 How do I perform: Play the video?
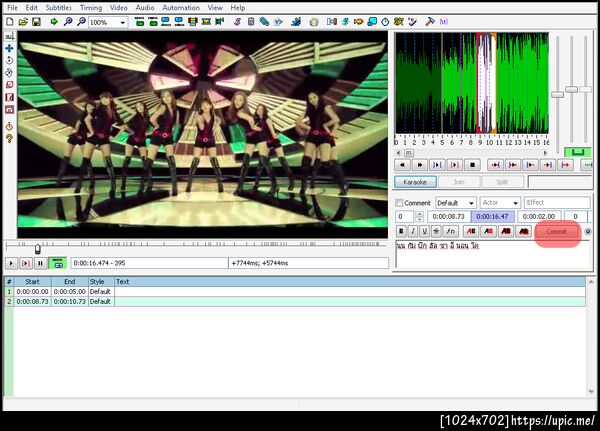(x=11, y=263)
